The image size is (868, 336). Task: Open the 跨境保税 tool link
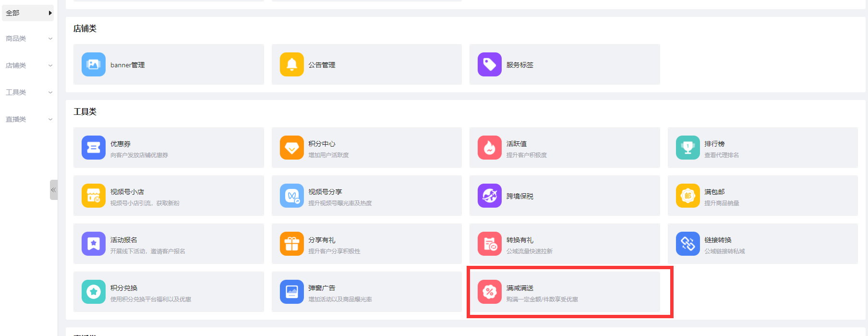(519, 196)
